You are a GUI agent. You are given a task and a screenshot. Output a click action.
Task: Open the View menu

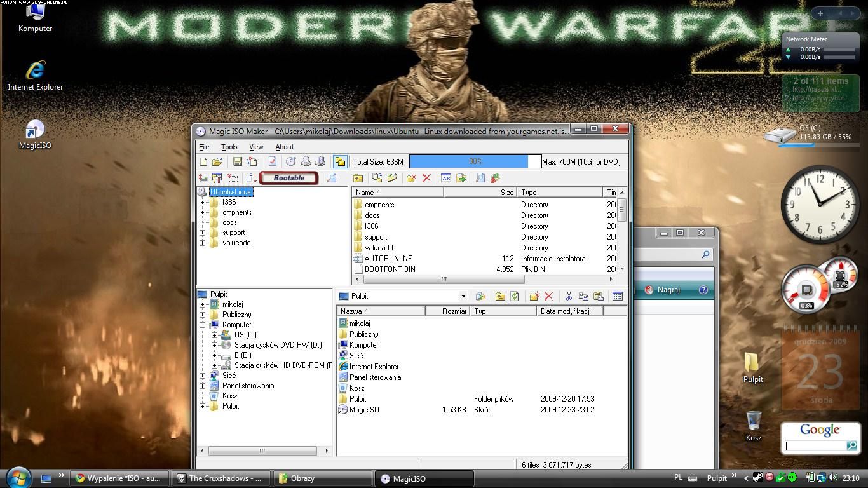click(x=256, y=147)
